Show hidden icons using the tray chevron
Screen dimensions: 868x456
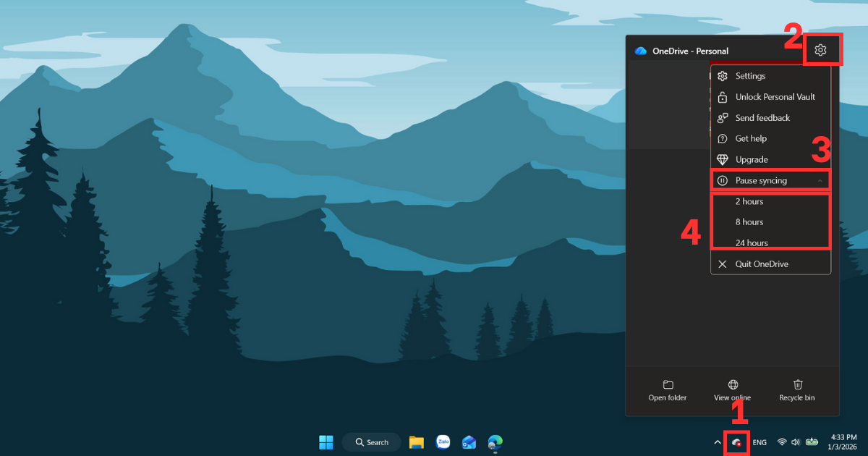[x=718, y=442]
